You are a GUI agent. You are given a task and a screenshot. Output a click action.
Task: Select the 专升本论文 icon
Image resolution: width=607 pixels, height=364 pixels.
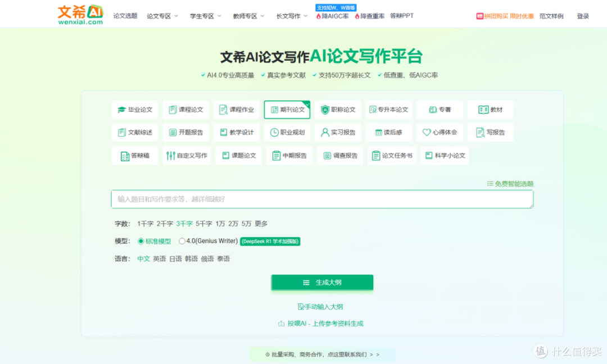coord(373,110)
